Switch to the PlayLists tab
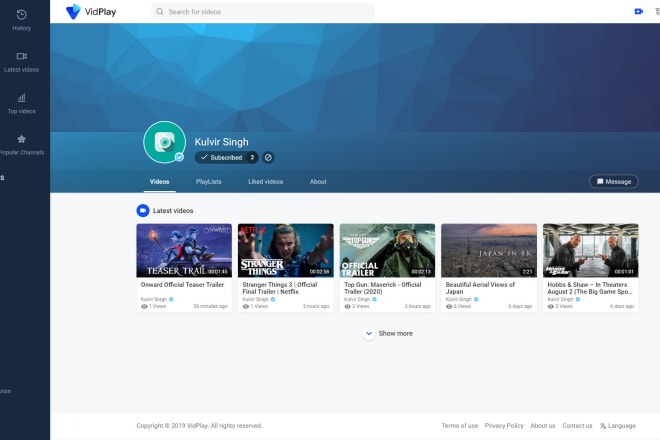This screenshot has width=660, height=440. (x=208, y=182)
